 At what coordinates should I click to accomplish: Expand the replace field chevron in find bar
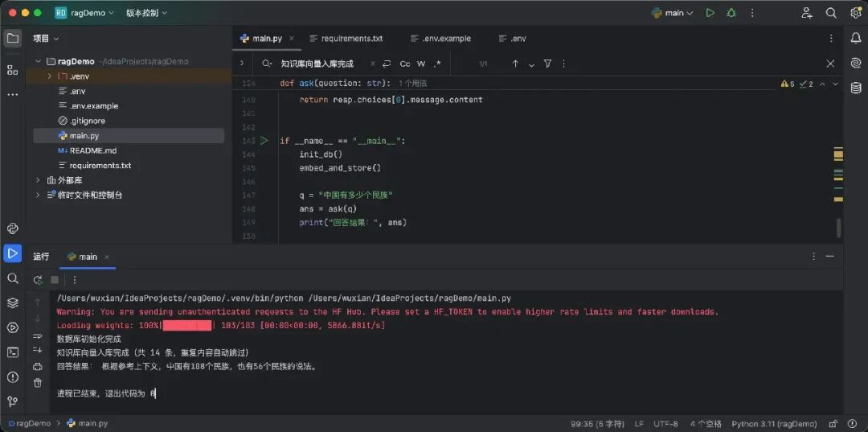tap(242, 64)
